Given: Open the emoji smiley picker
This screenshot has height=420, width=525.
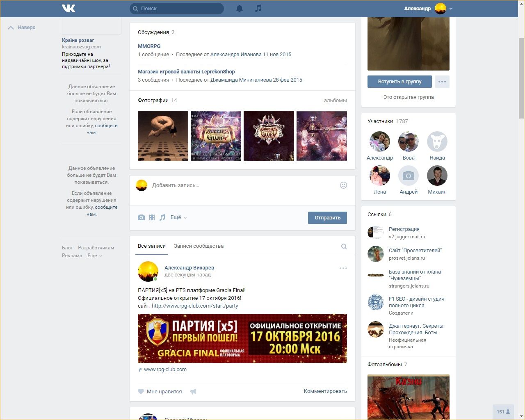Looking at the screenshot, I should [x=344, y=185].
